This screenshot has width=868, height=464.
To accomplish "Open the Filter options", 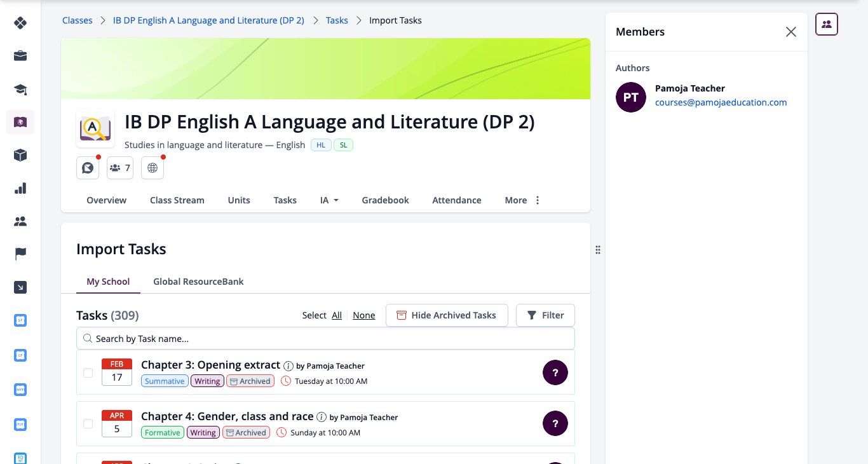I will tap(545, 315).
